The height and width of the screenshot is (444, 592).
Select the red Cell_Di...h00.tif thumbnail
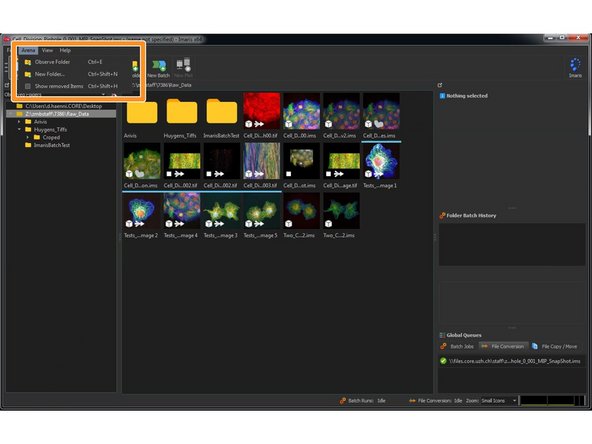click(262, 111)
